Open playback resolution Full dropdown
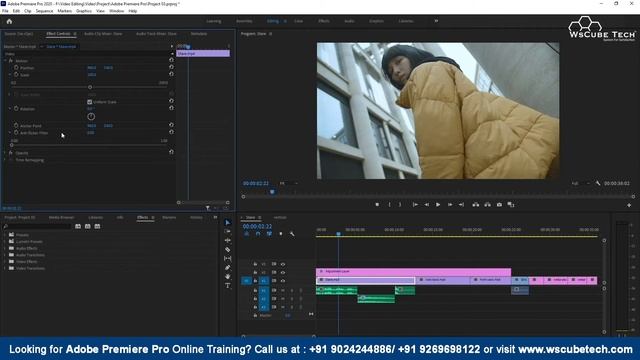 coord(580,184)
